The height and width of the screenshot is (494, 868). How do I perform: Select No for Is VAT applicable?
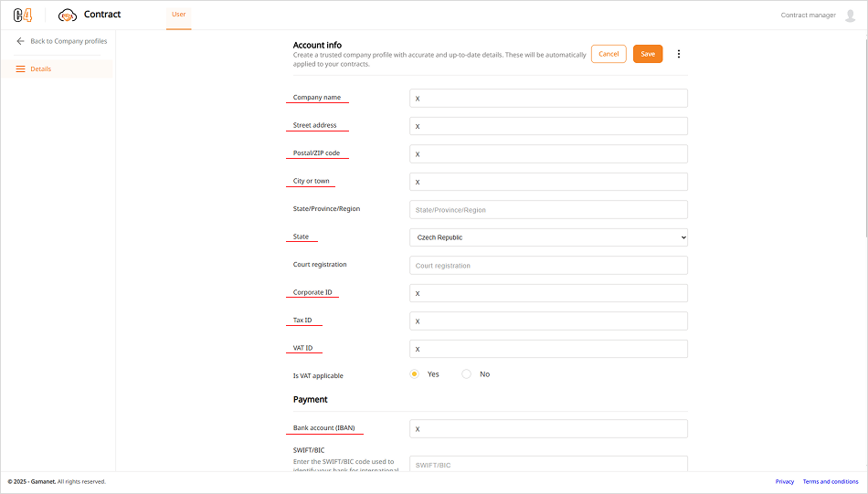[467, 374]
